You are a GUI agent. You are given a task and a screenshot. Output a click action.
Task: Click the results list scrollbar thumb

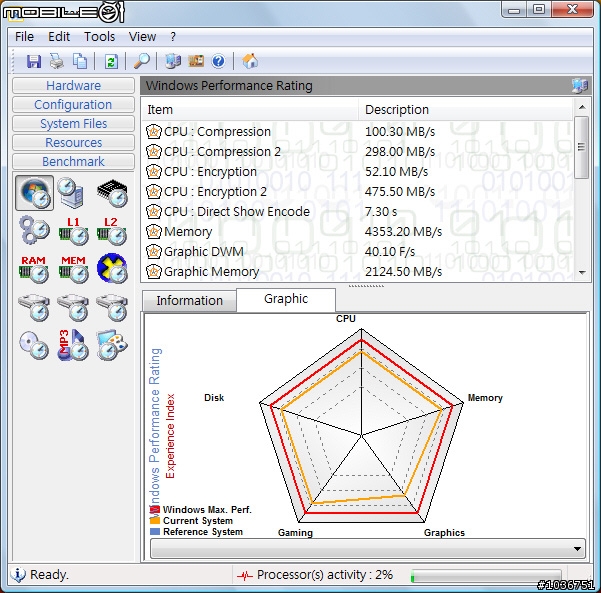[582, 147]
